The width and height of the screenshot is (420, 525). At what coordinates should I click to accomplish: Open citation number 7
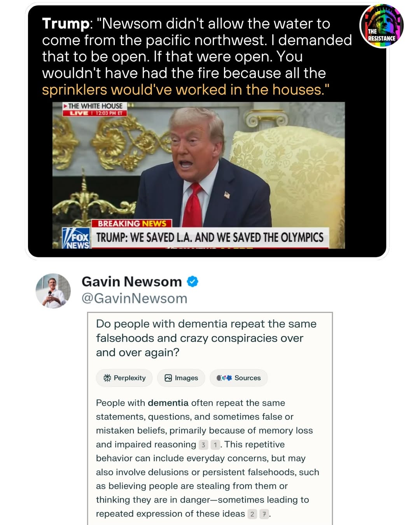coord(264,514)
